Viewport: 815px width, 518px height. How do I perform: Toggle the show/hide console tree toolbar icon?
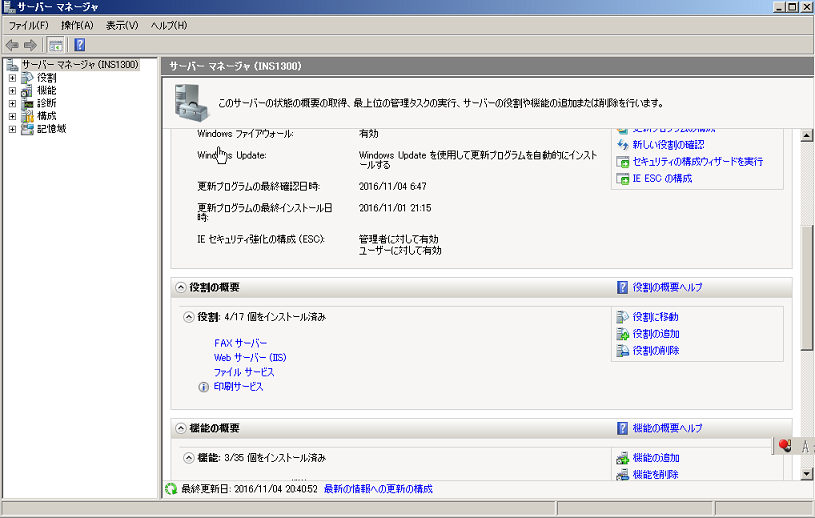point(56,45)
